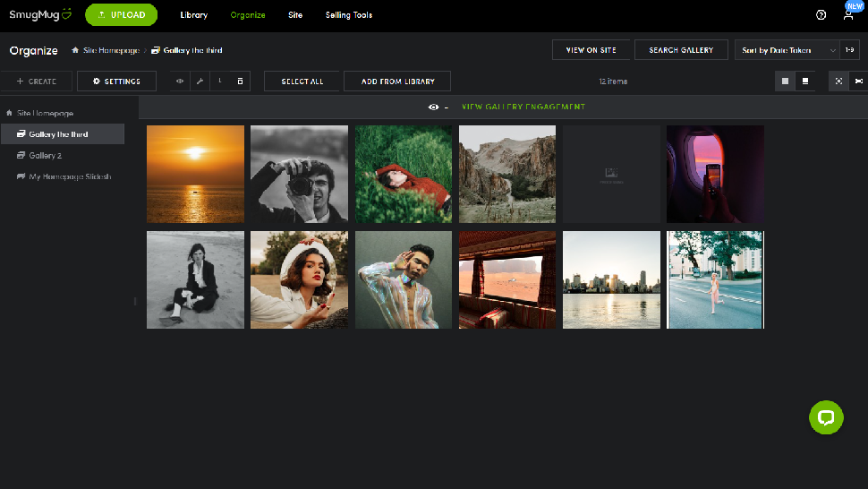The width and height of the screenshot is (868, 489).
Task: Open gallery SETTINGS
Action: [x=116, y=81]
